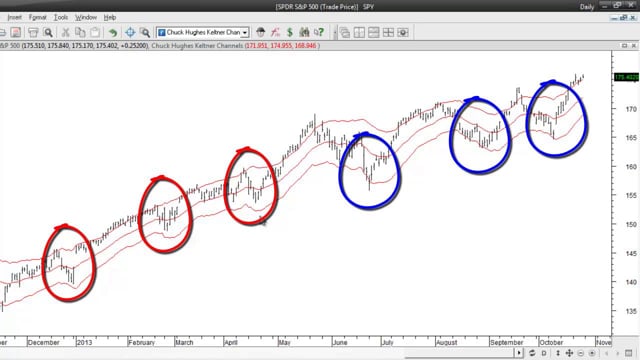The height and width of the screenshot is (360, 640).
Task: Activate the blue crosshair tool
Action: click(x=130, y=32)
